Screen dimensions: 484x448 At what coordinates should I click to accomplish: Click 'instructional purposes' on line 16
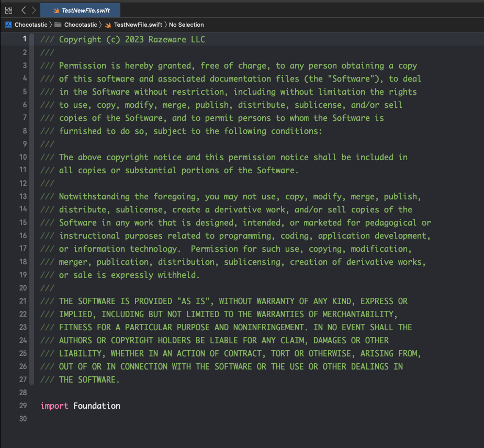pyautogui.click(x=110, y=236)
